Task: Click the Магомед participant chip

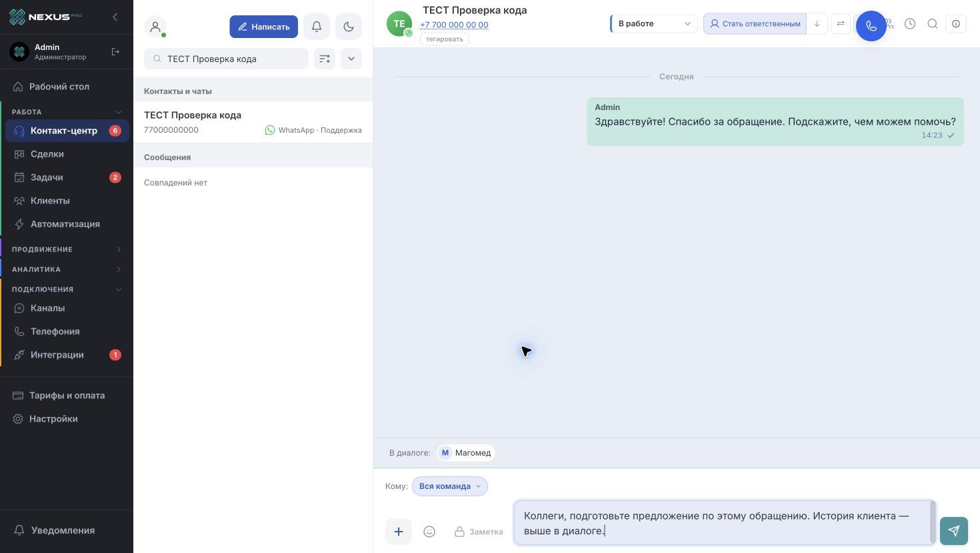Action: 466,453
